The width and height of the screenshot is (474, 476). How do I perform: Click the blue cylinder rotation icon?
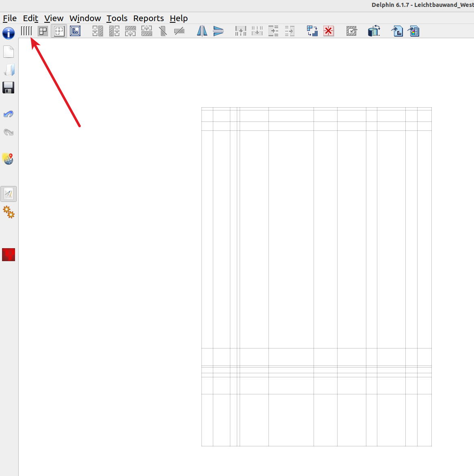pyautogui.click(x=374, y=31)
